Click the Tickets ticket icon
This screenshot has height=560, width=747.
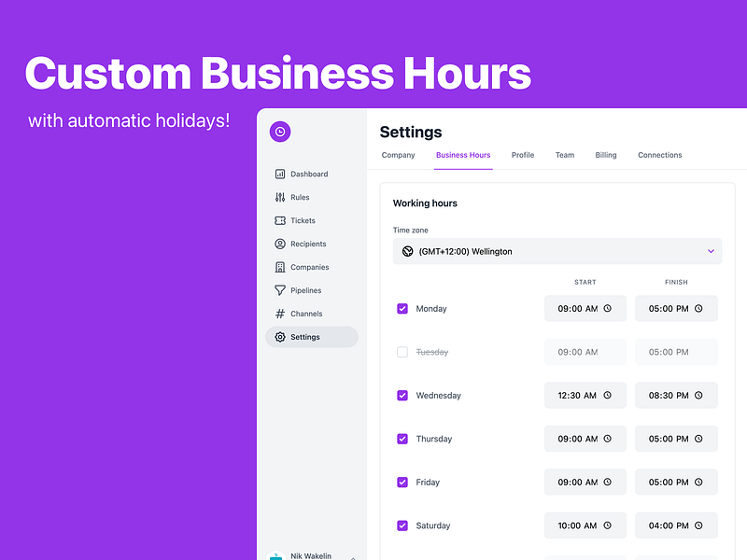coord(280,220)
